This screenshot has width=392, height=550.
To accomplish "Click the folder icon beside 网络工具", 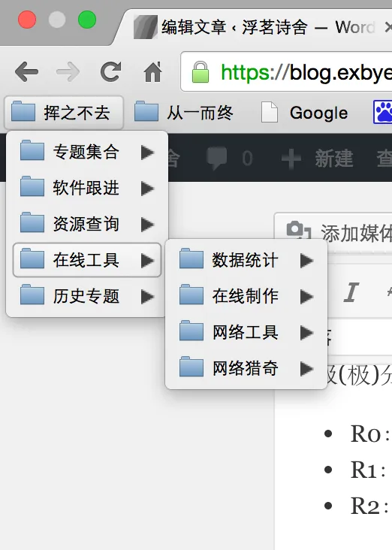I will click(191, 331).
